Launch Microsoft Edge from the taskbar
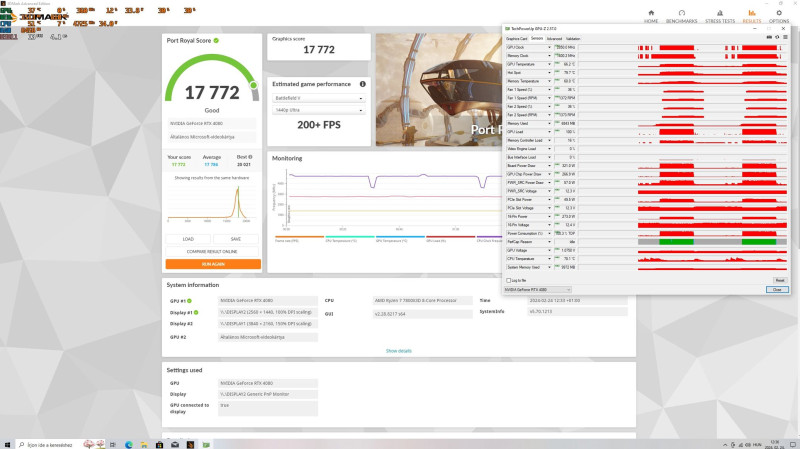Screen dimensions: 800x449 coord(129,444)
